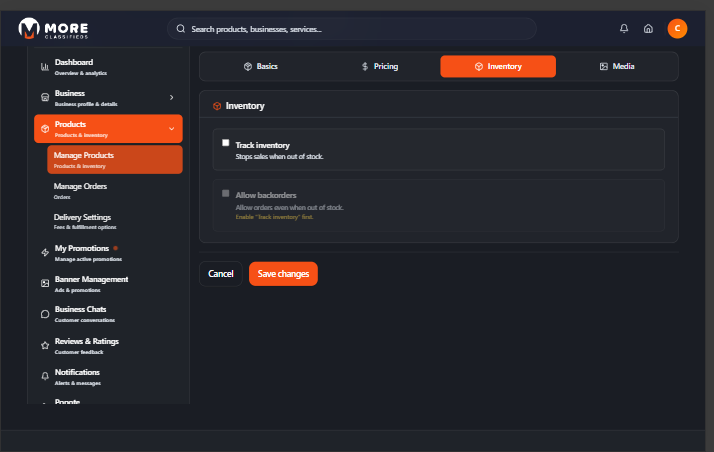Collapse the Products section chevron
The image size is (714, 452).
click(x=171, y=128)
